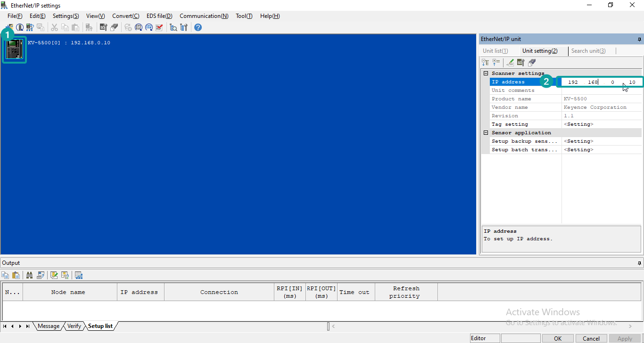Click the Copy icon in Output toolbar
The height and width of the screenshot is (343, 644).
tap(5, 275)
